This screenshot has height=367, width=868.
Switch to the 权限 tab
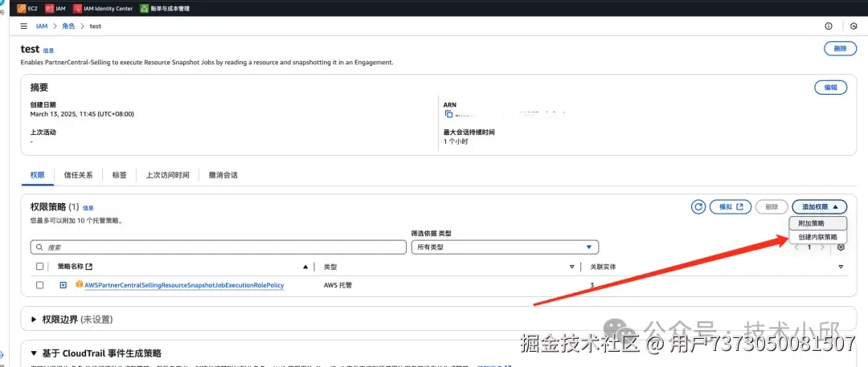(37, 175)
